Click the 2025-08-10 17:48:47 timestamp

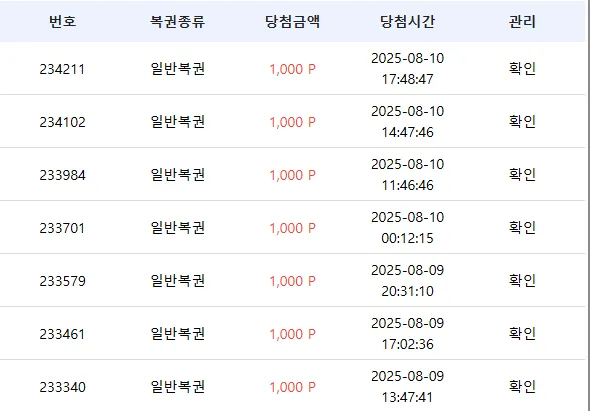408,68
